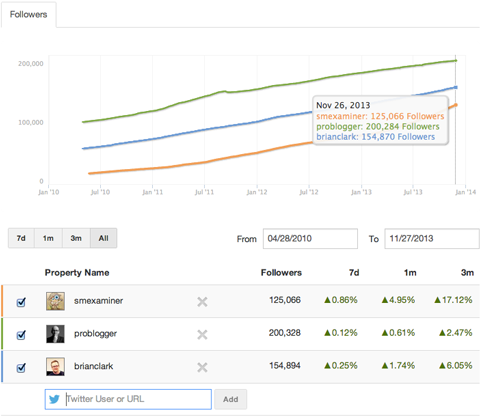Click the brianclark avatar thumbnail

pyautogui.click(x=55, y=366)
